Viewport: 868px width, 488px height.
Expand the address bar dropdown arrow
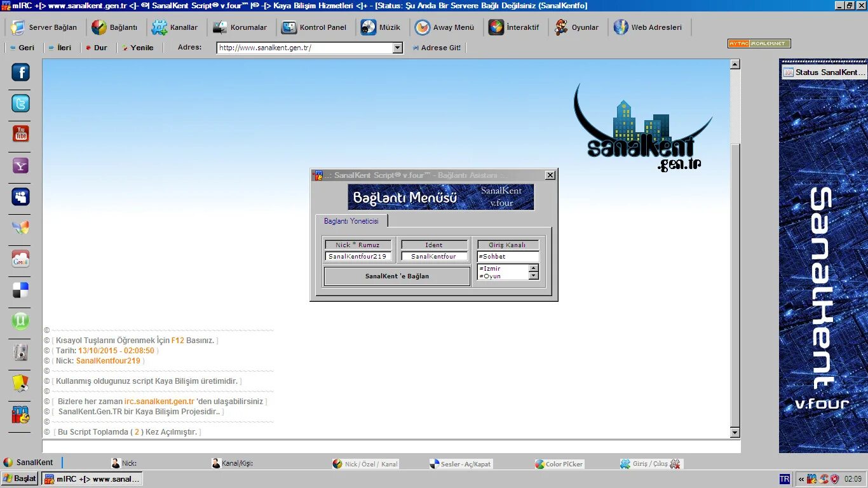click(398, 48)
